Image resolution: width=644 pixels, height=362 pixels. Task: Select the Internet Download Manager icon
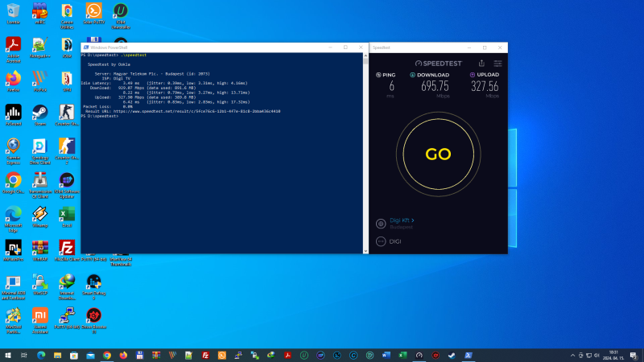click(67, 286)
